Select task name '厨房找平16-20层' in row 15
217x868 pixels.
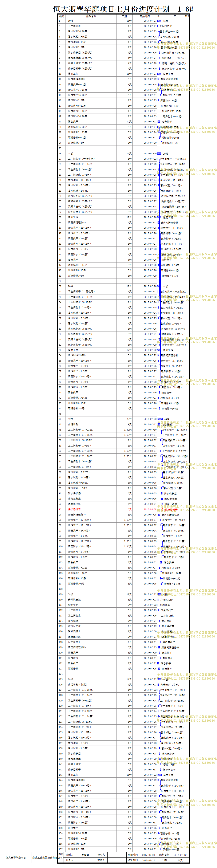[77, 95]
